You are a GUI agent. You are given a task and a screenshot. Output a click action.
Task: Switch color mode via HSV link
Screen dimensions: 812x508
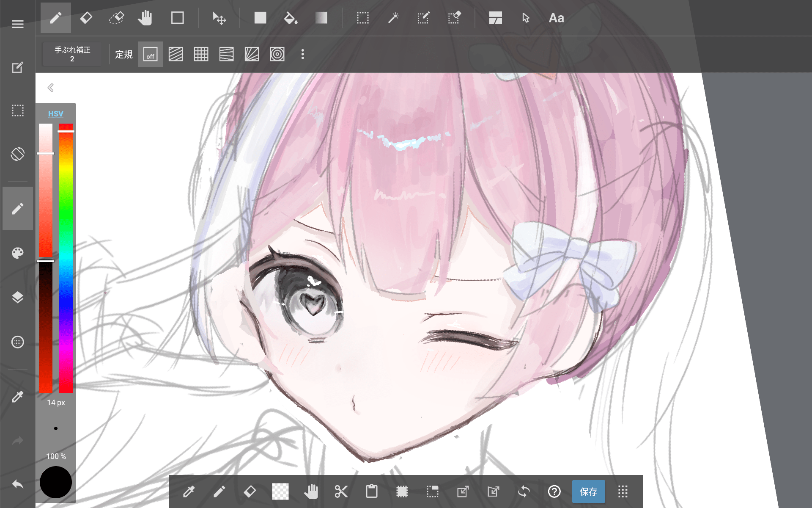click(x=55, y=113)
